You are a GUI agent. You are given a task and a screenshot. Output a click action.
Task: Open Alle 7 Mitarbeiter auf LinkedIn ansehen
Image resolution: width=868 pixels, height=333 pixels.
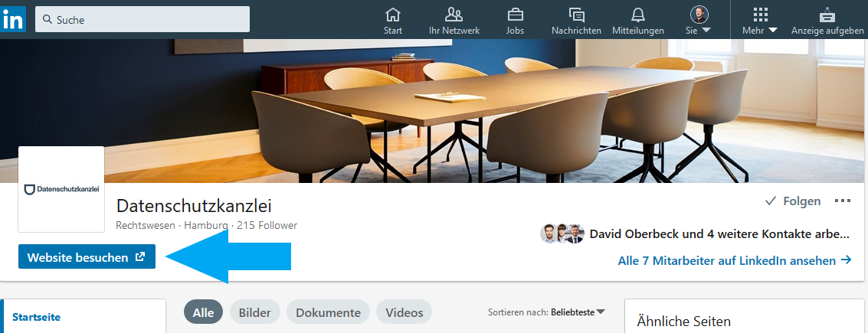(734, 260)
